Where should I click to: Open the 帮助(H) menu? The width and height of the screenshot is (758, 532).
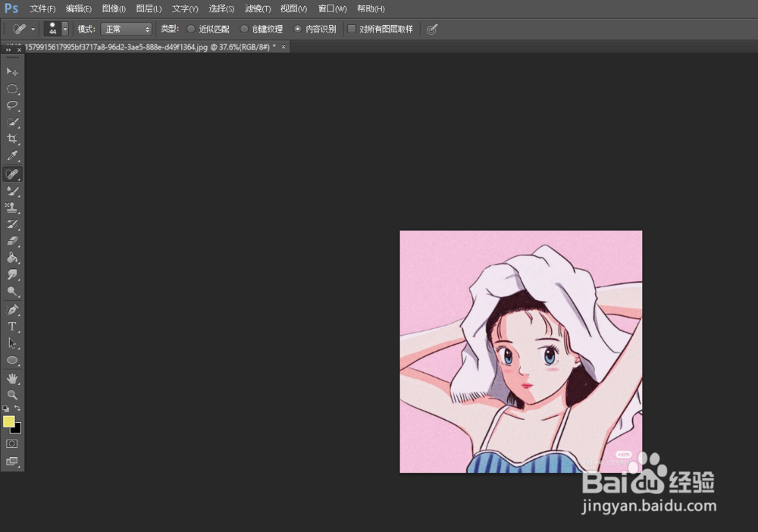(x=371, y=8)
